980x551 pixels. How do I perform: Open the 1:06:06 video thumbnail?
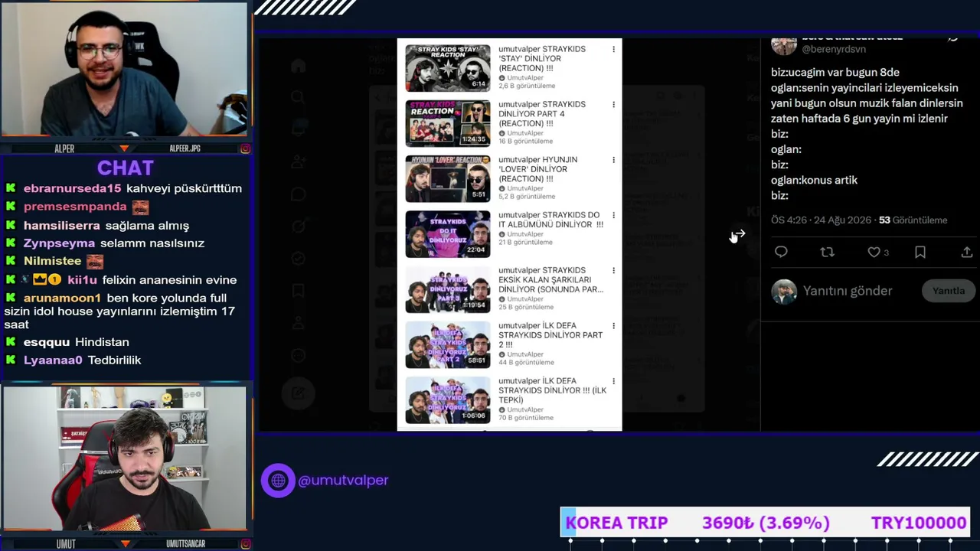[448, 399]
